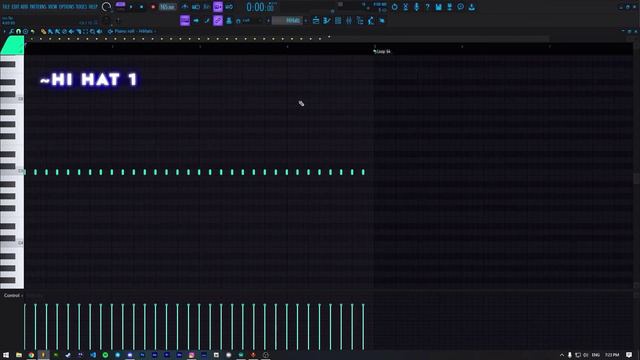Click the stamp icon in main toolbar
Image resolution: width=640 pixels, height=360 pixels.
click(229, 20)
